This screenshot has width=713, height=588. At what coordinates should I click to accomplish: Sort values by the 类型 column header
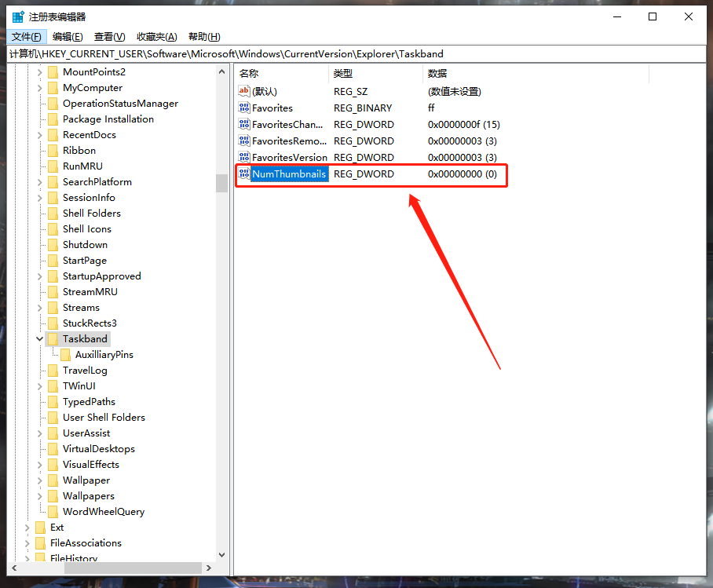pos(342,73)
